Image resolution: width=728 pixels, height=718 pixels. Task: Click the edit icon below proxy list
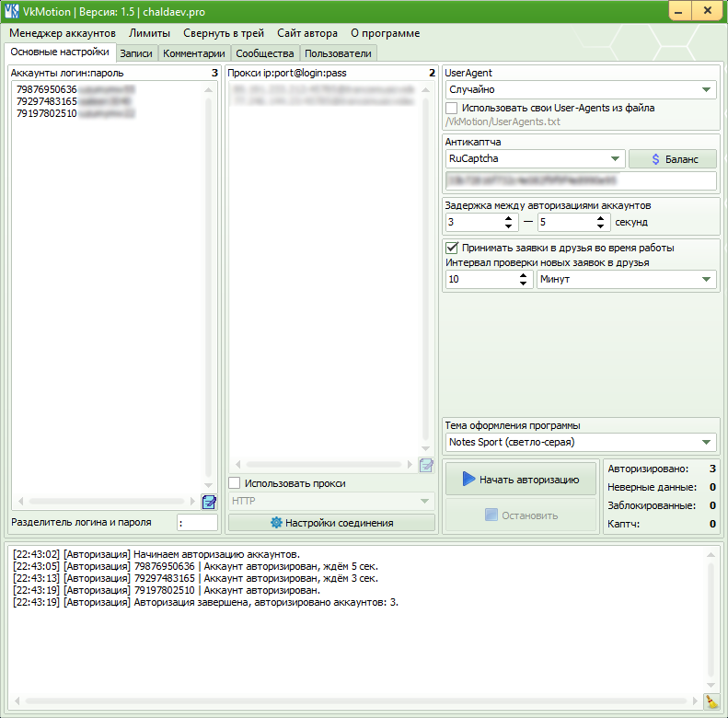tap(425, 465)
